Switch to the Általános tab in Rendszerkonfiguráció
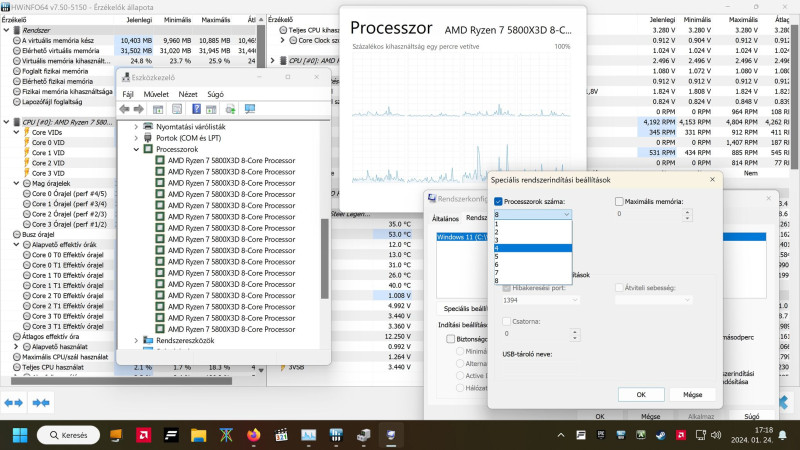 click(x=445, y=218)
